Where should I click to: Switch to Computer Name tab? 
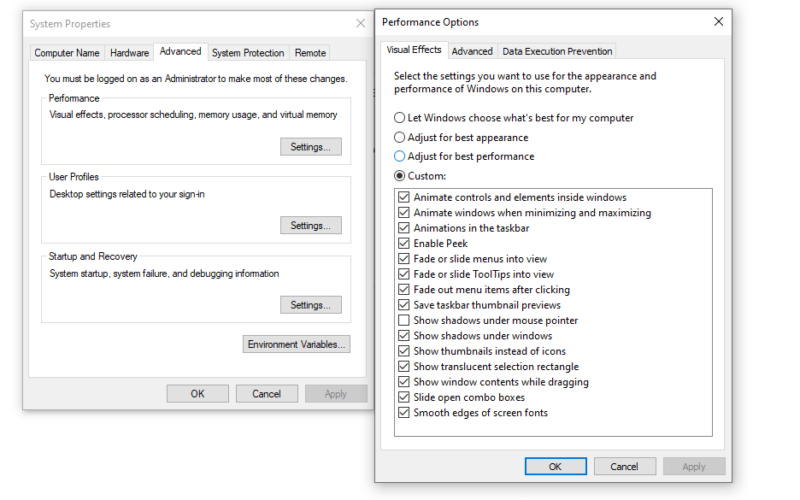[67, 53]
